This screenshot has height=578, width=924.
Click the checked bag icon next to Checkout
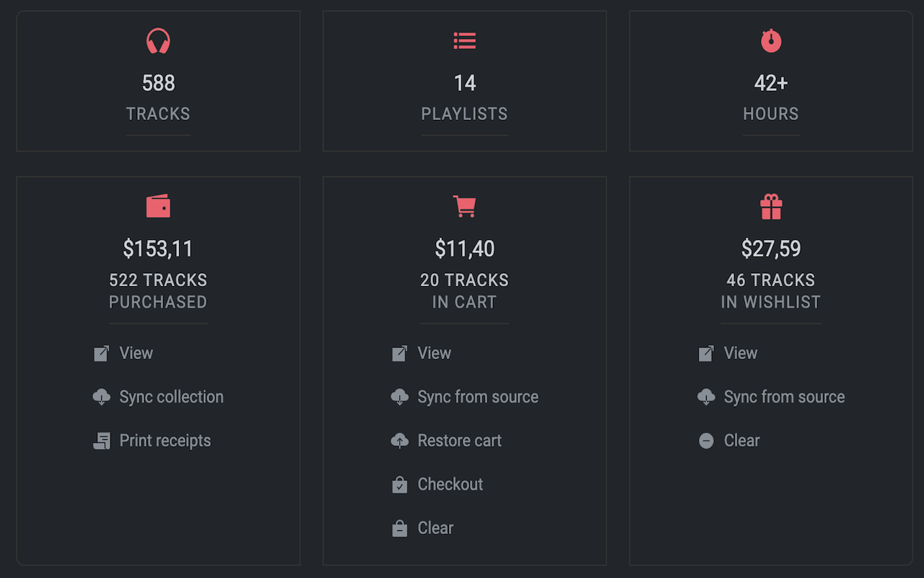point(400,484)
